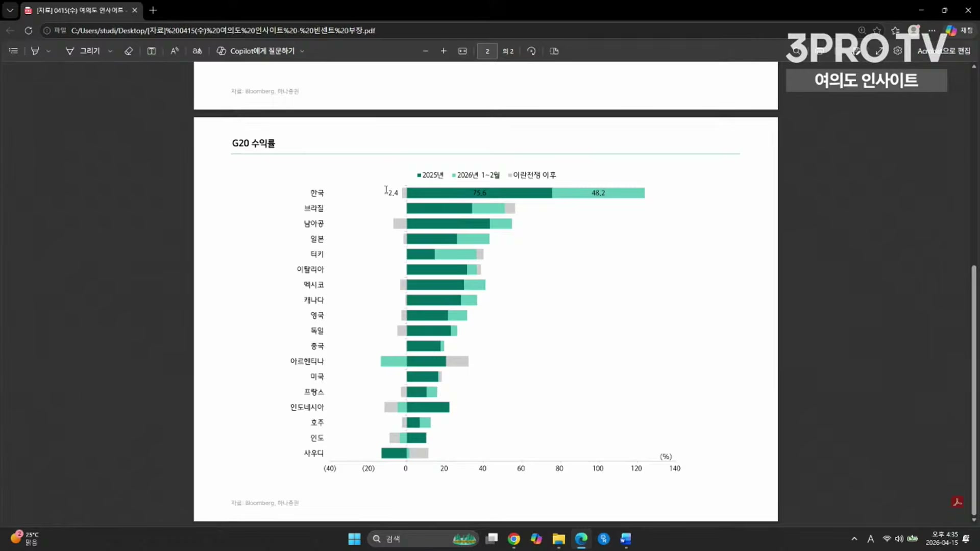The width and height of the screenshot is (980, 551).
Task: Open a new browser tab
Action: coord(153,10)
